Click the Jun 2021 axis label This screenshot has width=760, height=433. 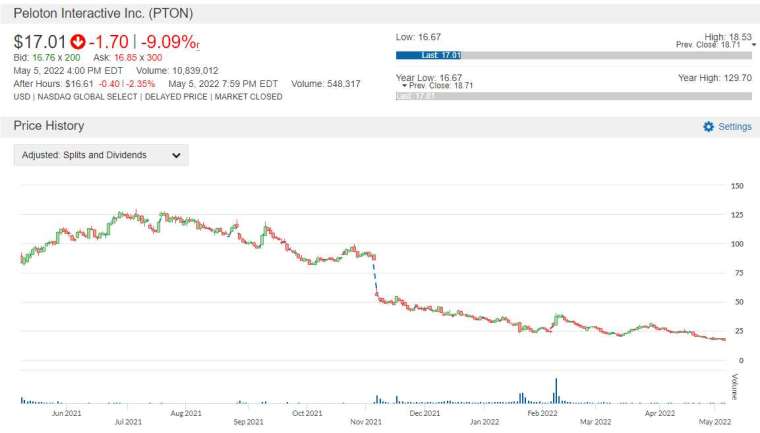[66, 413]
